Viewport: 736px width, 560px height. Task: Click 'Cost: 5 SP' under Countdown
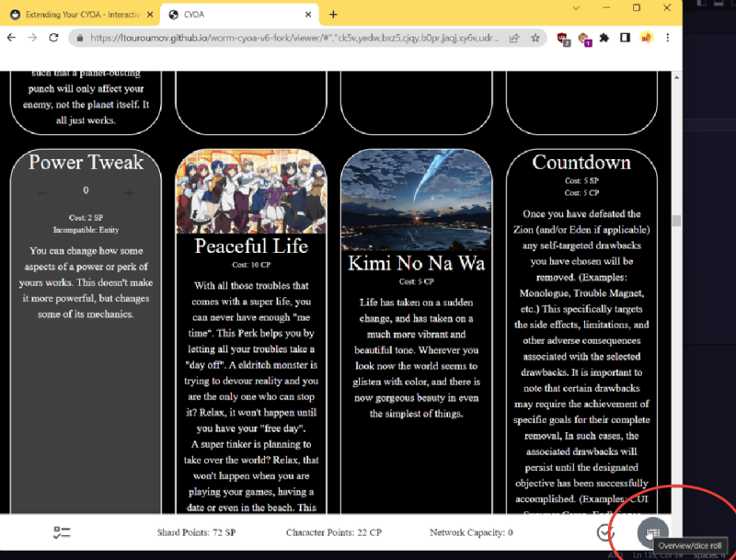click(581, 180)
